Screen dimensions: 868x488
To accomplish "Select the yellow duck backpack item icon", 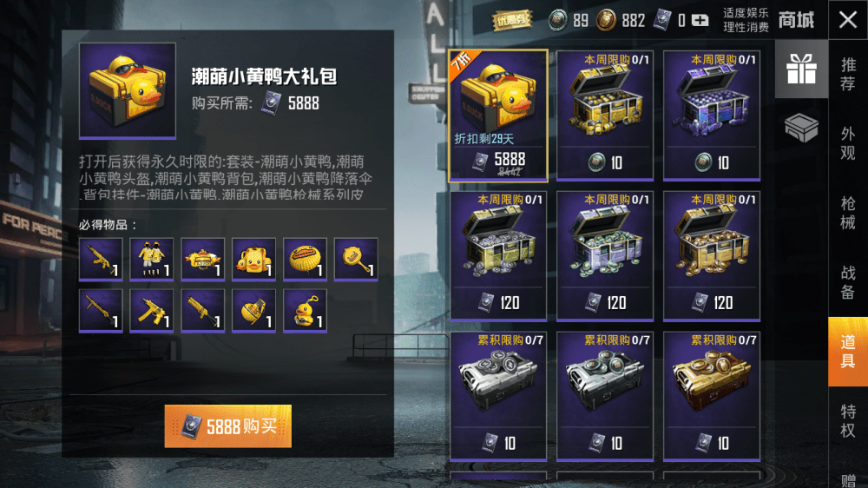I will click(x=253, y=260).
